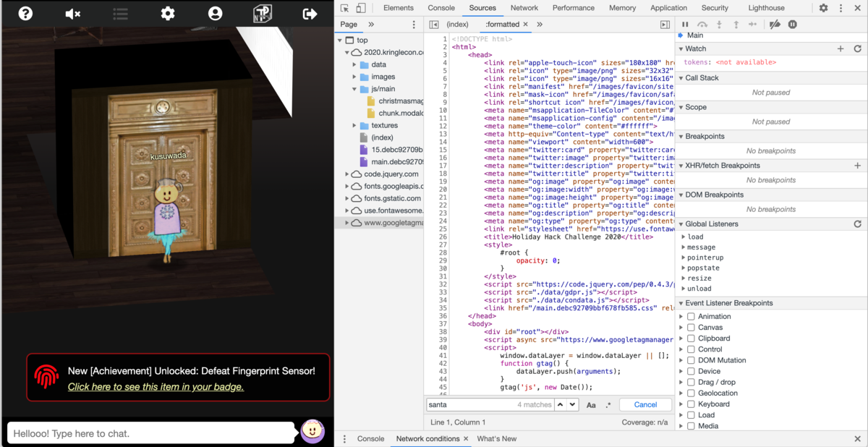Switch to the Lighthouse tab
Viewport: 868px width, 447px height.
tap(766, 8)
